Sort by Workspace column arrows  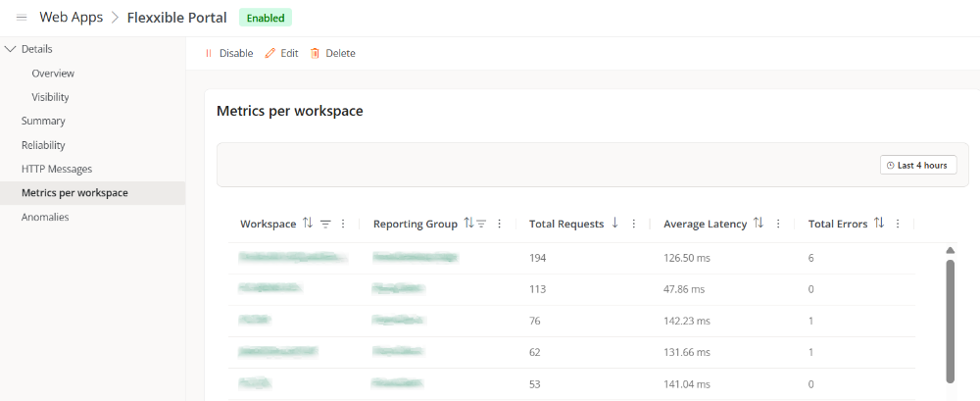(307, 224)
